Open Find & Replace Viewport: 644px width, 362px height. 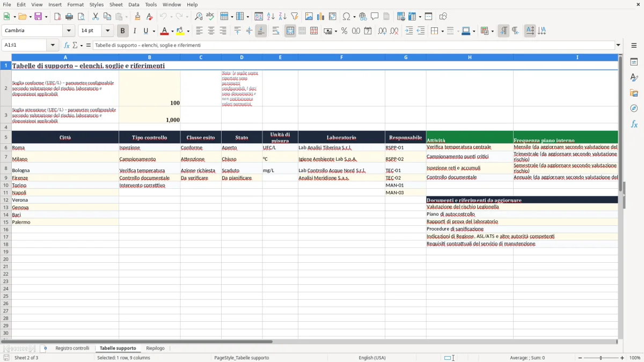(199, 17)
